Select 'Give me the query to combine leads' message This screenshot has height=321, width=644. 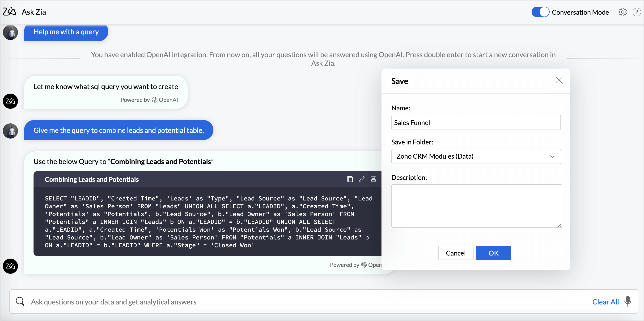[119, 130]
